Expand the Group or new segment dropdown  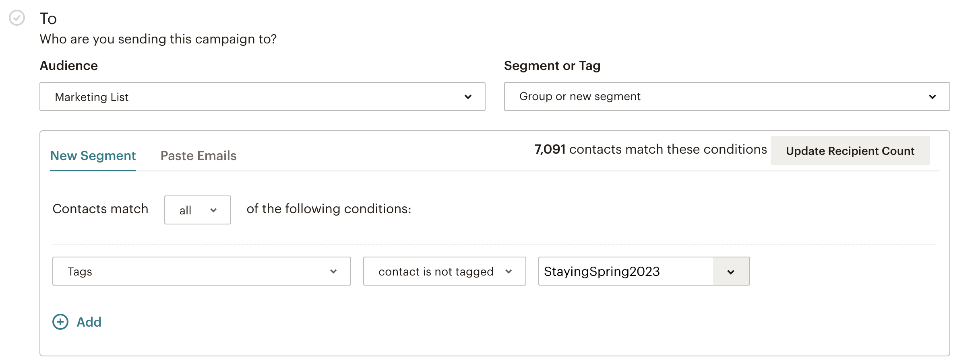point(727,97)
